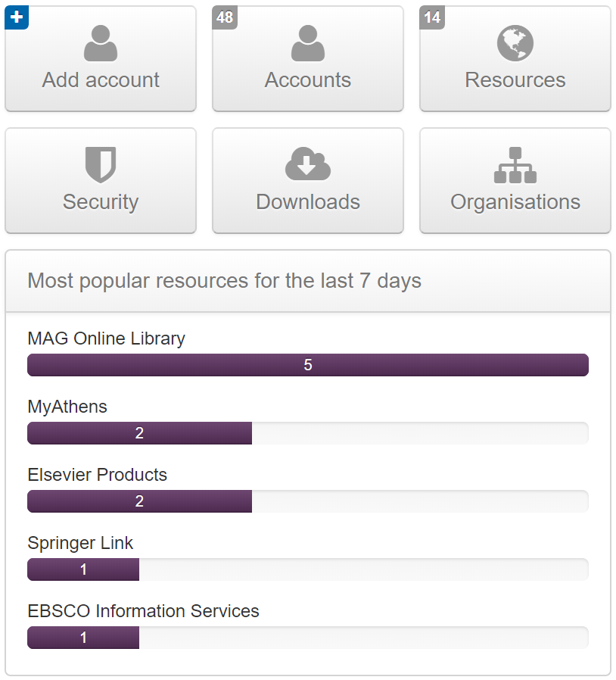Click the Springer Link entry
The width and height of the screenshot is (616, 680).
pyautogui.click(x=80, y=543)
